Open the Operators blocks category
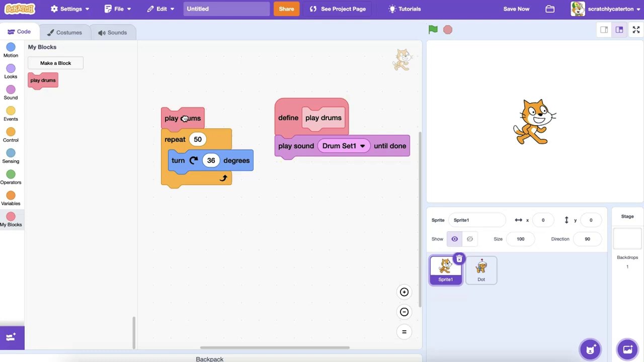Viewport: 644px width, 362px height. 11,175
